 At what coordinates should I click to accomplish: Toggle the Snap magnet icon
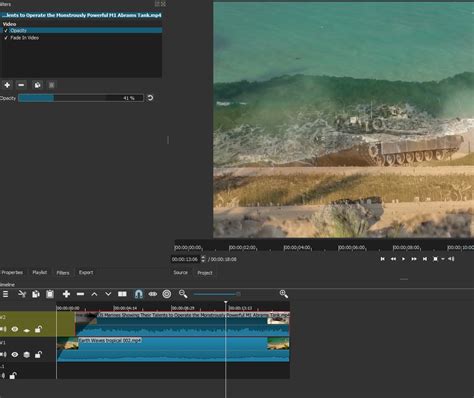click(138, 294)
